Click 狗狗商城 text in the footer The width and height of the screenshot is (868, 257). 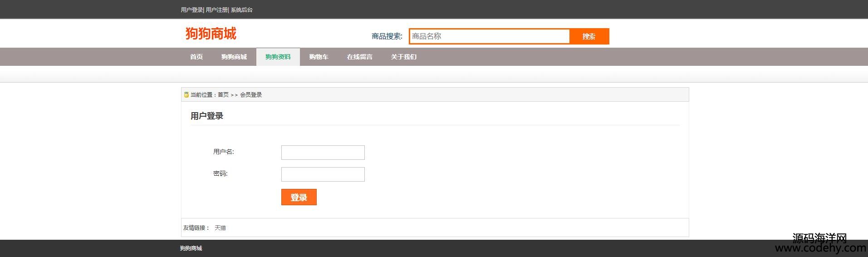click(191, 248)
